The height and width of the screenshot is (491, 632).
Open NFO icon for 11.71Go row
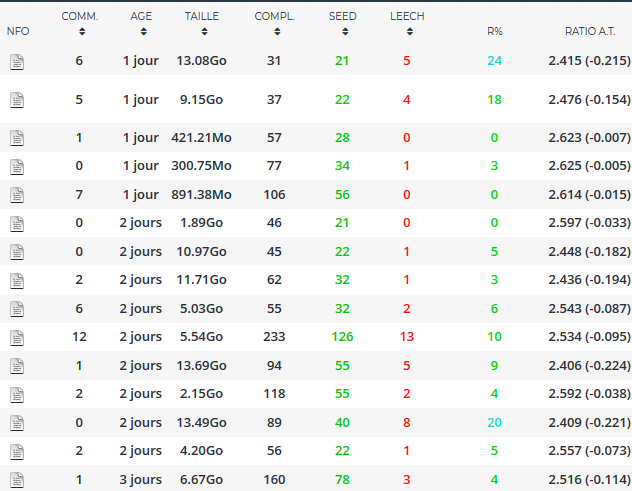17,281
